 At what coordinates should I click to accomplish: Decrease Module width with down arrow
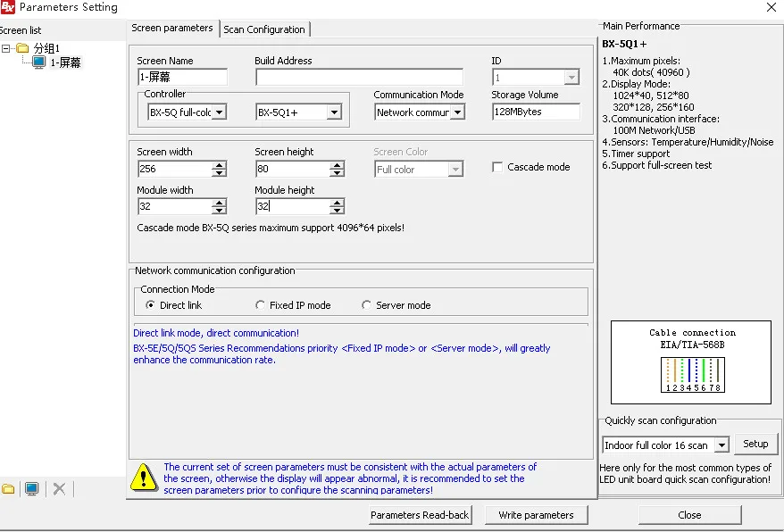coord(219,211)
